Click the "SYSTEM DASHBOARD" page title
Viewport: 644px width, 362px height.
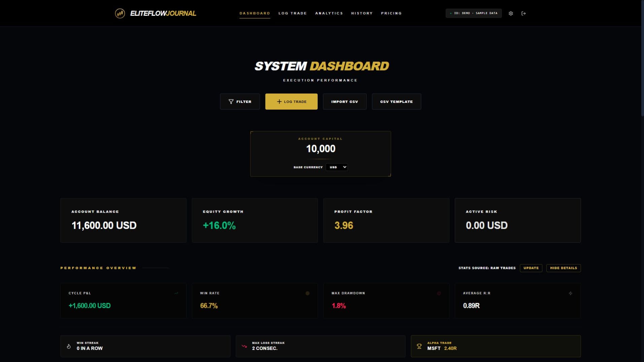click(x=322, y=66)
